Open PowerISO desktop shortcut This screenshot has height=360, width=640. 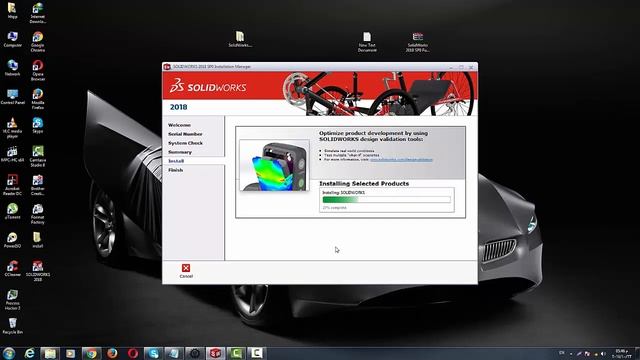(12, 240)
